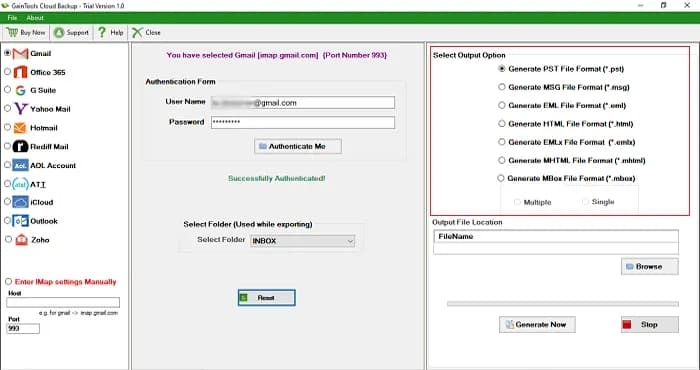Click the User Name input field
700x370 pixels.
click(x=303, y=103)
